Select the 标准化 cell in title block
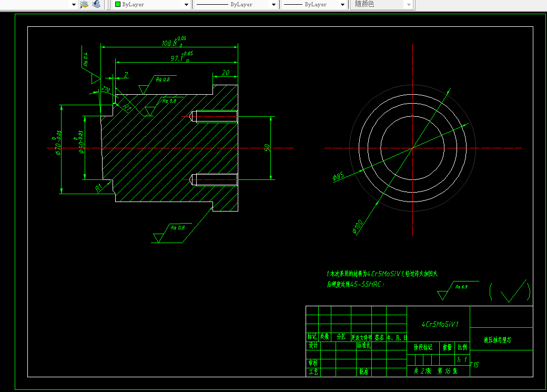 364,346
